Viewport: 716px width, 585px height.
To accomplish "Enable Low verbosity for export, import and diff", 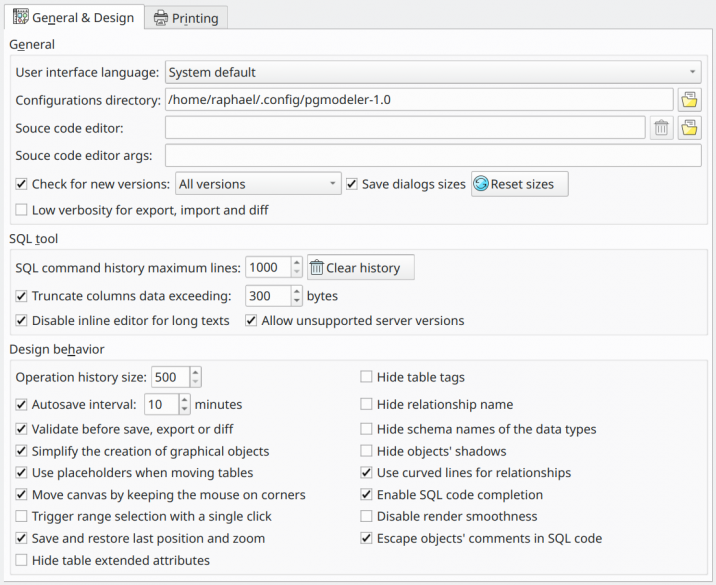I will point(21,210).
